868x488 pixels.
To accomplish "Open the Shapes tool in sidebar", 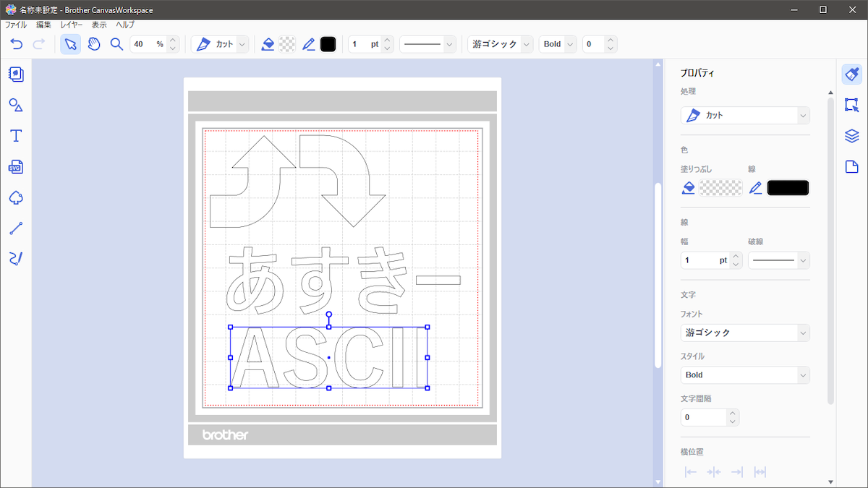I will click(x=16, y=105).
